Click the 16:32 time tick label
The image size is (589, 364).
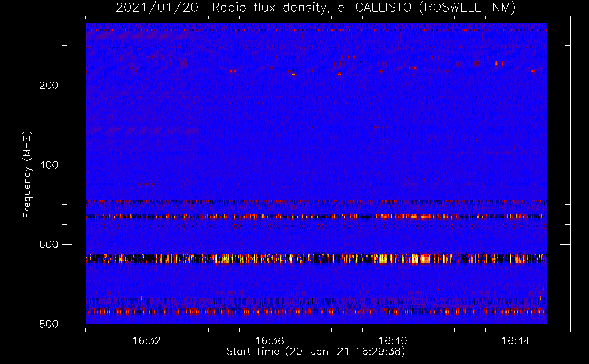[147, 341]
